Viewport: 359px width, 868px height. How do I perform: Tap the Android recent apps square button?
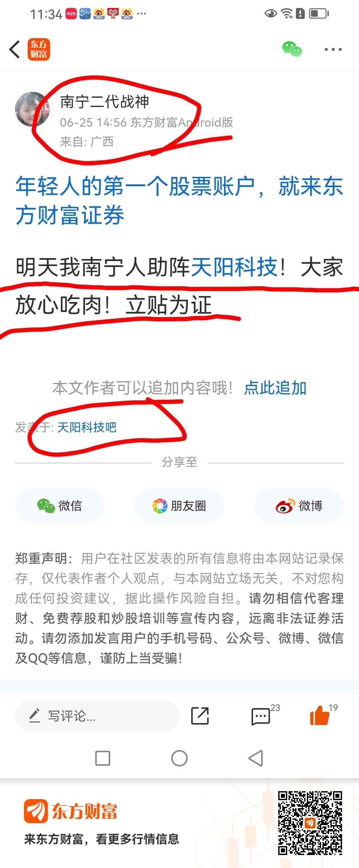(x=103, y=759)
